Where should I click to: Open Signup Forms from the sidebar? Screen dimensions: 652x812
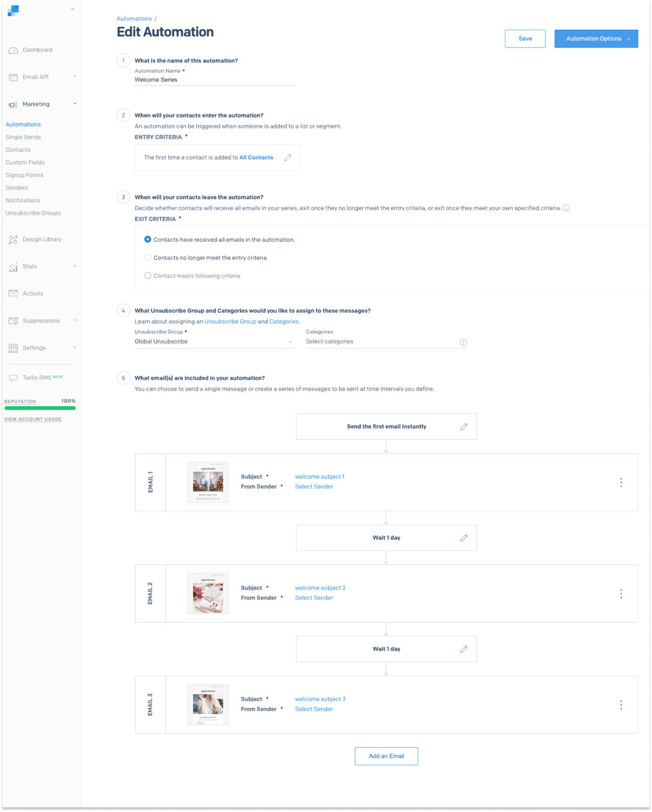click(24, 175)
